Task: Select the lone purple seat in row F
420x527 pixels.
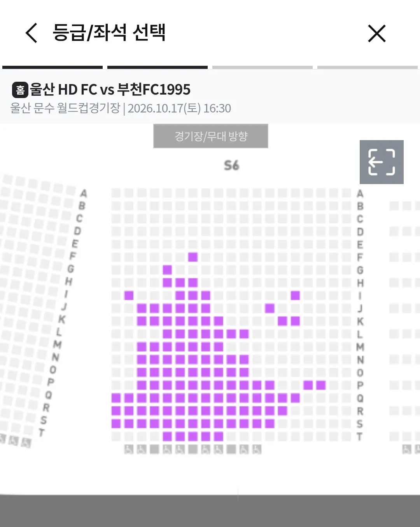Action: point(193,257)
